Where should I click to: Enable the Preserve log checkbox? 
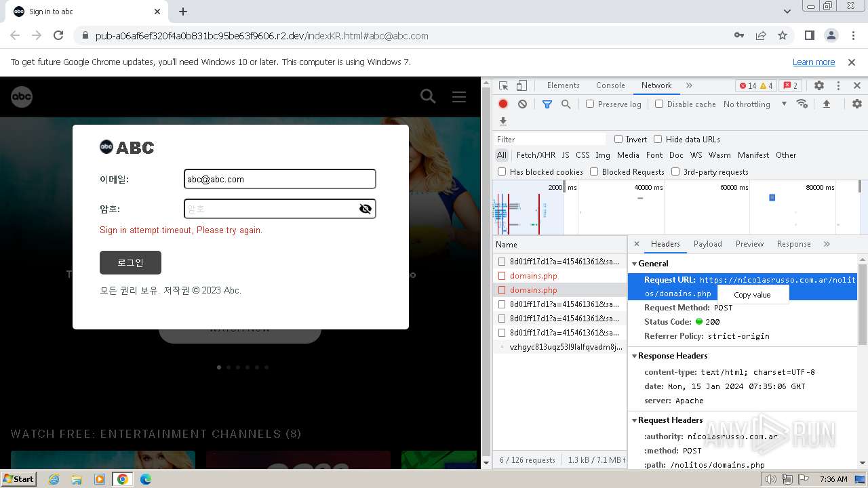pyautogui.click(x=590, y=104)
